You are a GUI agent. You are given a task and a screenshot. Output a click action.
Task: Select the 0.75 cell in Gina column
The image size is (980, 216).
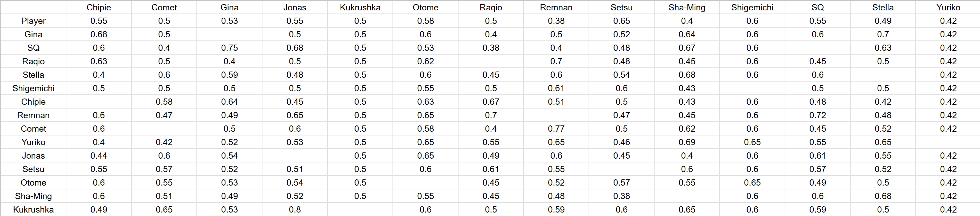[229, 48]
